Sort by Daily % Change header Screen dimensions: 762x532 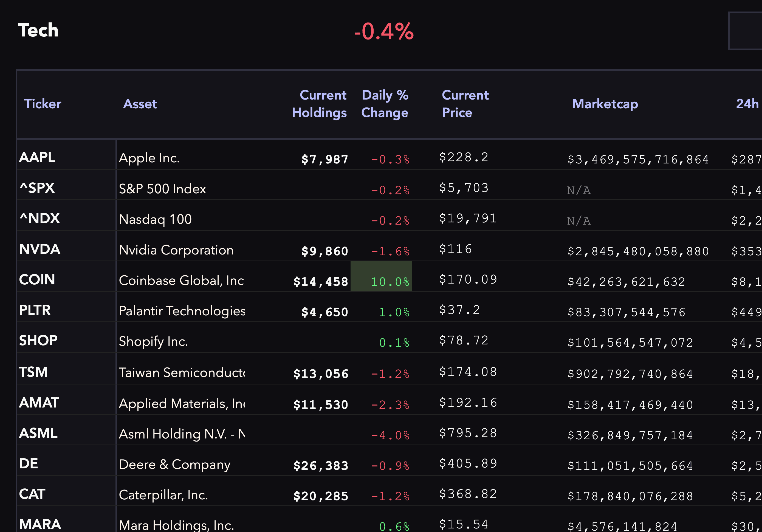[x=385, y=104]
